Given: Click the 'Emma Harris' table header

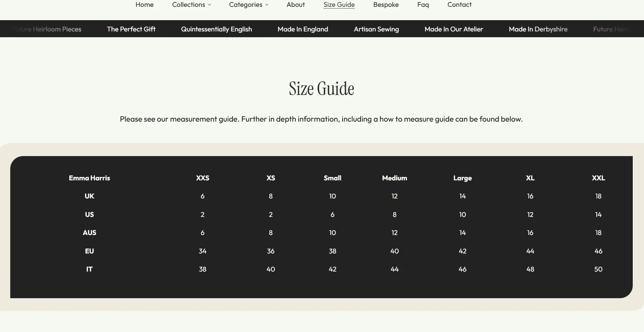Looking at the screenshot, I should pyautogui.click(x=89, y=178).
